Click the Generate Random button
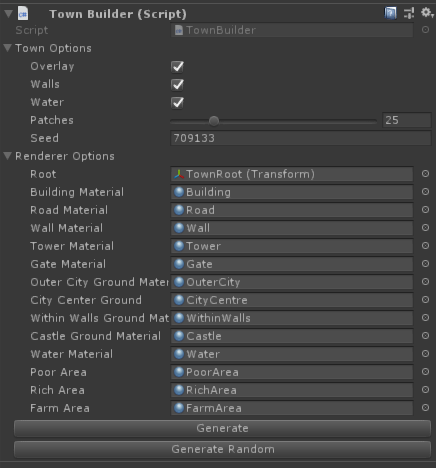The image size is (436, 468). (x=222, y=450)
